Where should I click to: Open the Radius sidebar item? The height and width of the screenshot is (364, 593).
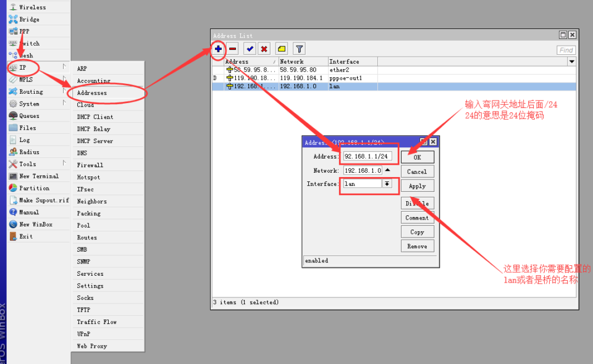click(38, 152)
